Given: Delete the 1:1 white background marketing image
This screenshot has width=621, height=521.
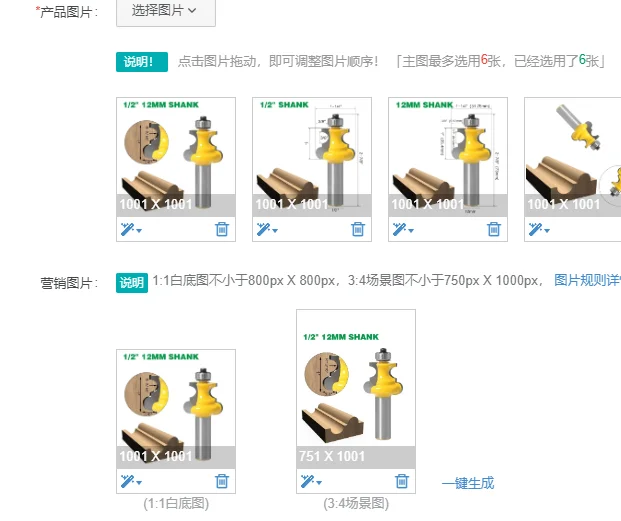Looking at the screenshot, I should pyautogui.click(x=222, y=481).
